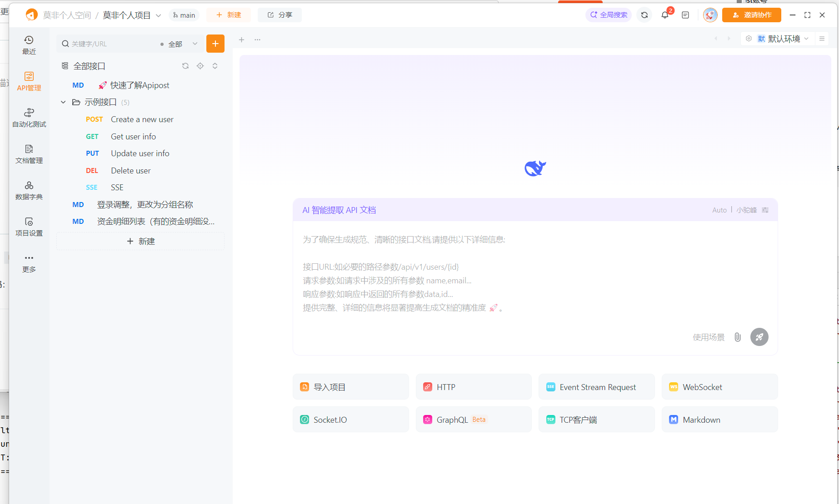
Task: Refresh the 全部接口 list
Action: pos(185,66)
